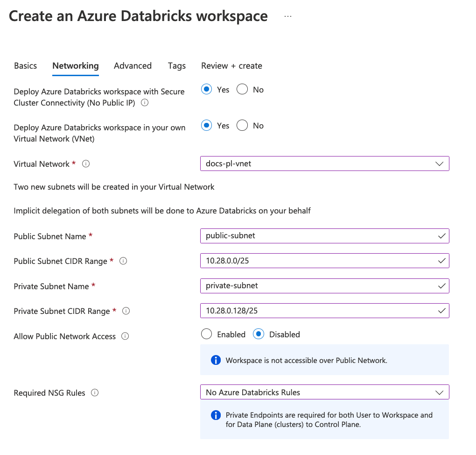Go to the Tags tab
476x455 pixels.
pyautogui.click(x=177, y=66)
